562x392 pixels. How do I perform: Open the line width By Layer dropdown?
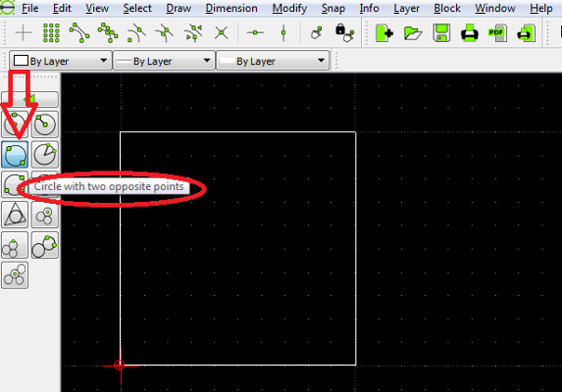[x=164, y=61]
